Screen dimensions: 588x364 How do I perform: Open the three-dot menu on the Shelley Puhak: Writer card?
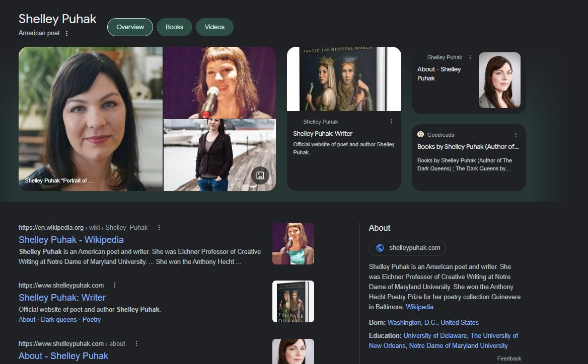pos(391,121)
